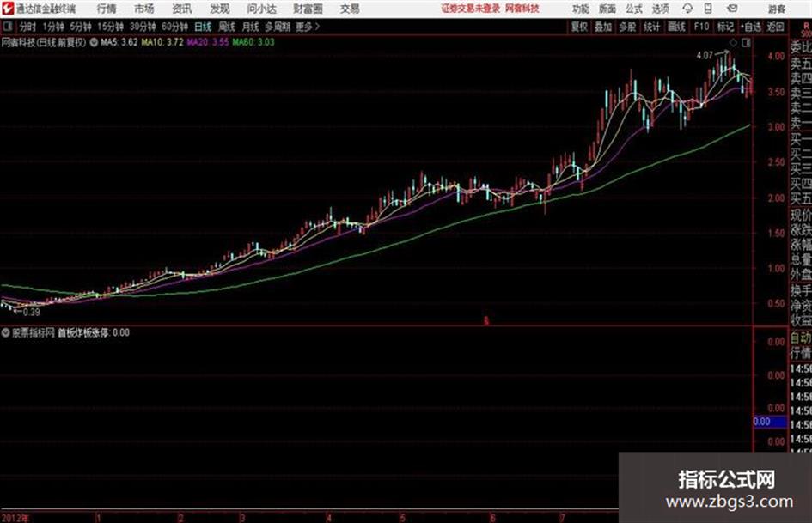Open the 财富圈 menu

tap(308, 9)
